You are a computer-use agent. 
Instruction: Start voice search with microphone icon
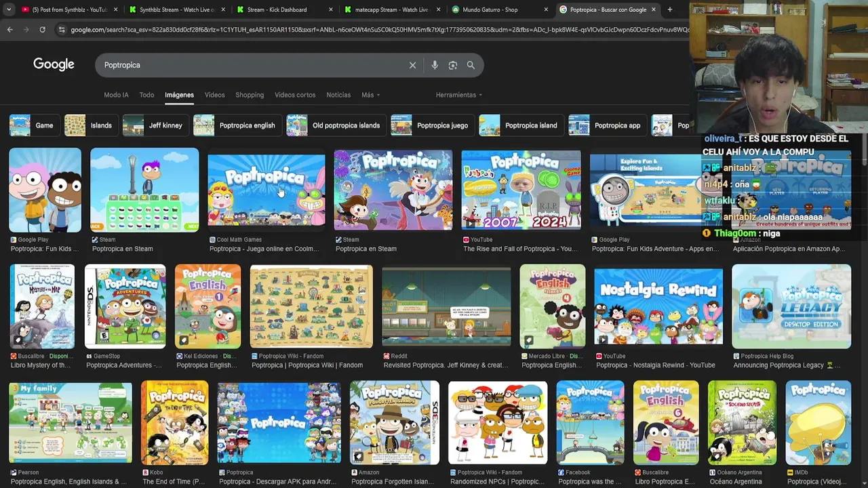click(x=435, y=65)
